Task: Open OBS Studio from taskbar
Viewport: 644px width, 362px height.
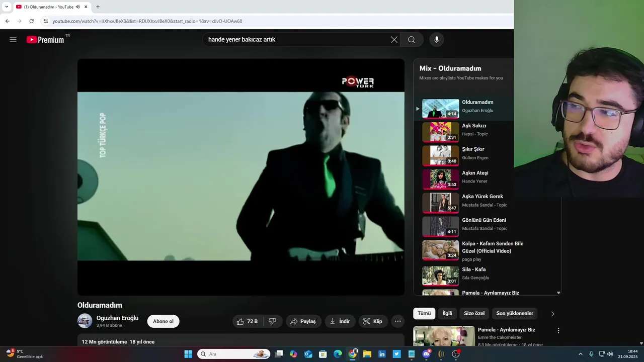Action: (456, 354)
